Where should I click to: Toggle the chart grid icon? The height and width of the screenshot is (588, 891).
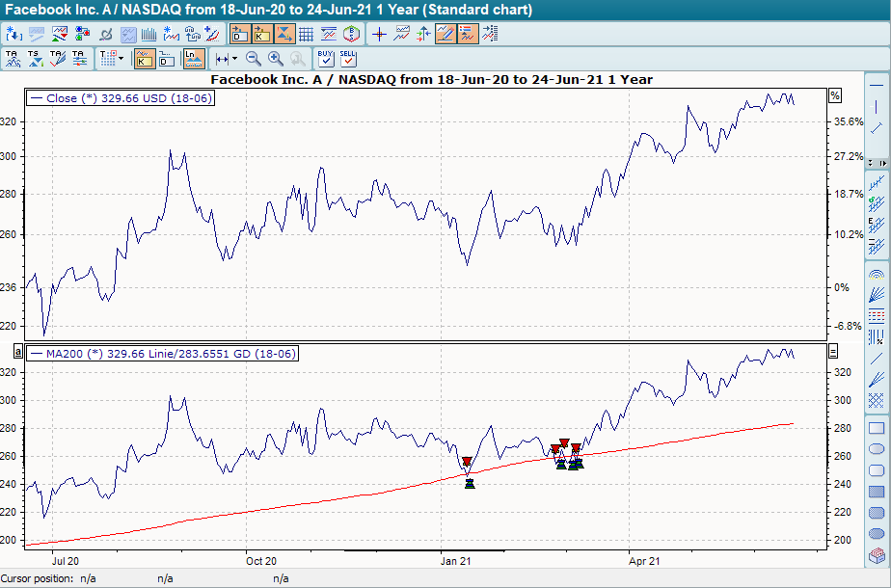coord(308,34)
